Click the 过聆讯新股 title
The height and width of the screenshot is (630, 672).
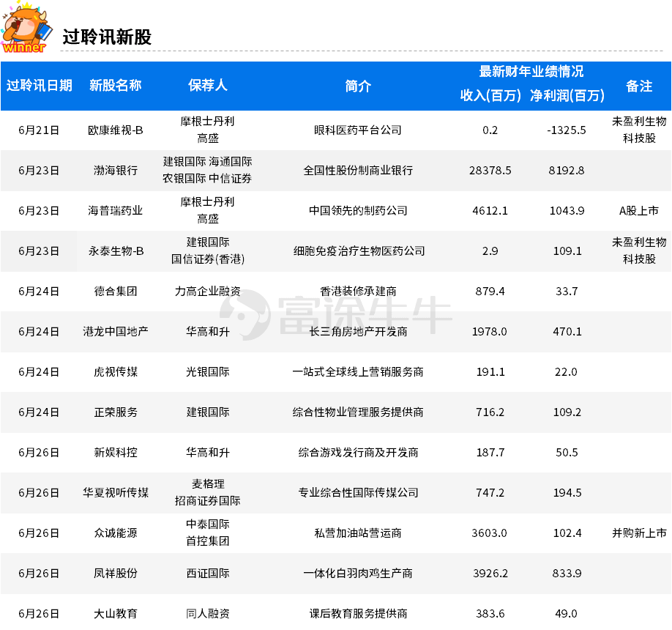[x=107, y=37]
